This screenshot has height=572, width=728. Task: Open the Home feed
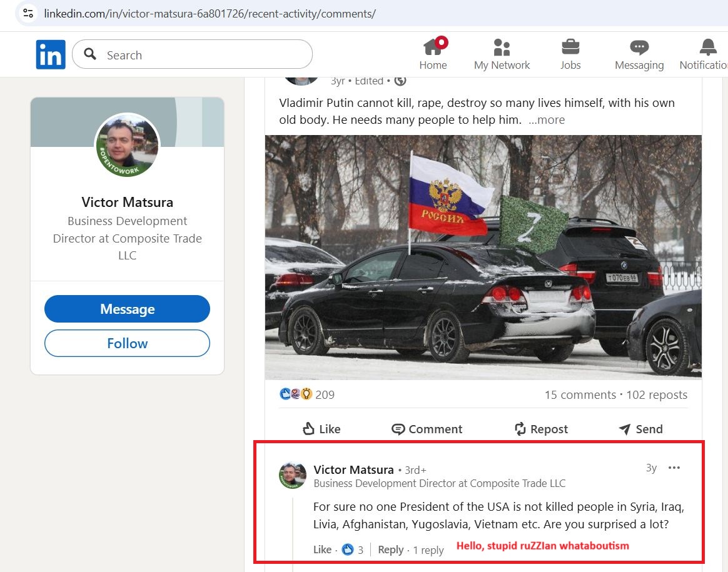[x=433, y=54]
